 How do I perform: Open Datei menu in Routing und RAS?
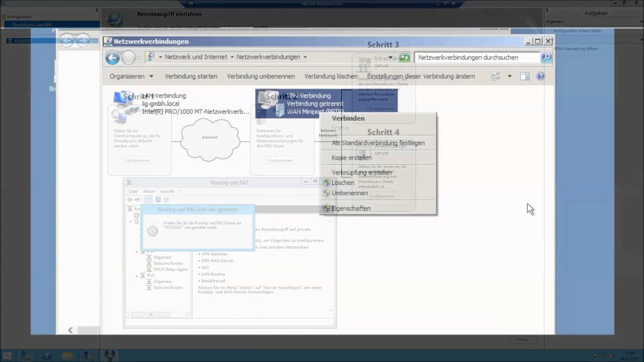point(133,192)
